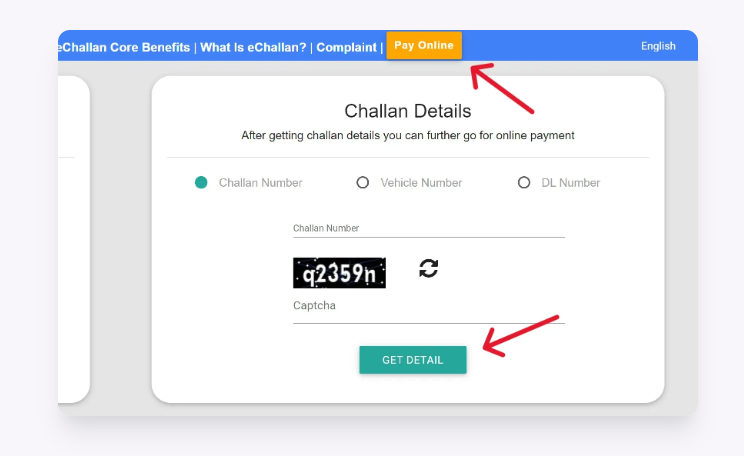
Task: Click the 'Vehicle Number' label text
Action: click(x=421, y=183)
